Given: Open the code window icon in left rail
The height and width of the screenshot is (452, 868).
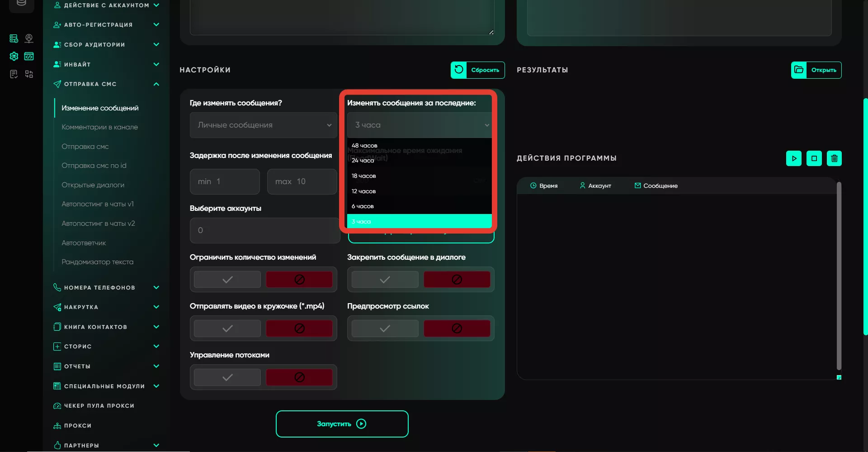Looking at the screenshot, I should point(29,56).
